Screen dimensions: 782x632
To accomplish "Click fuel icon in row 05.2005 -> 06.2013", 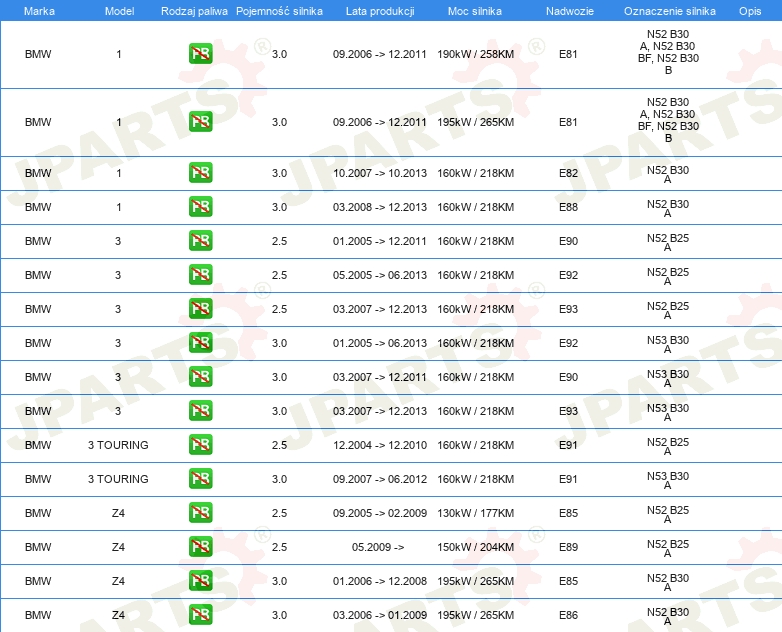I will coord(200,274).
